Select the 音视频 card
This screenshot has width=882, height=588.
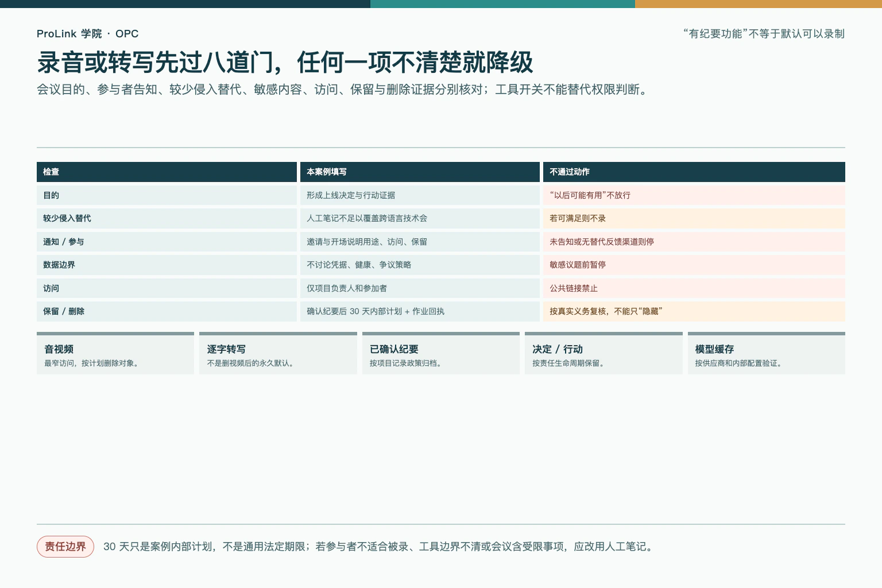click(115, 353)
